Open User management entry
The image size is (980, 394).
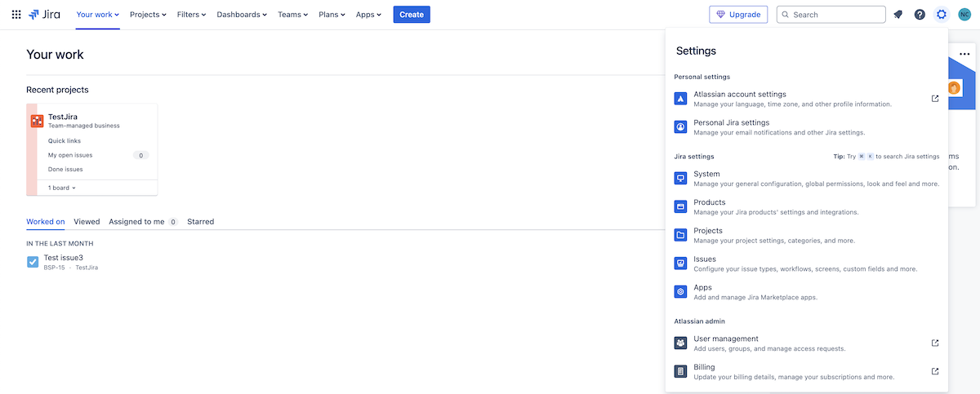[x=807, y=343]
